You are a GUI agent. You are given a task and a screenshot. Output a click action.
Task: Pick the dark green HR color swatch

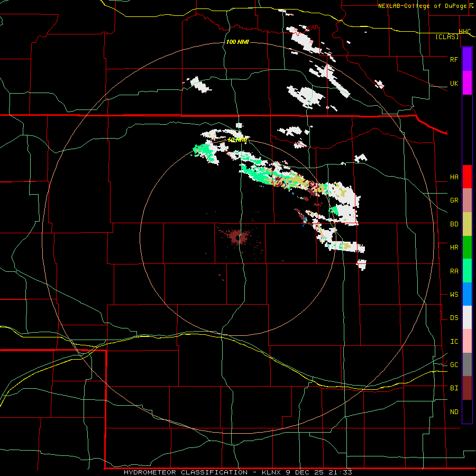point(467,248)
